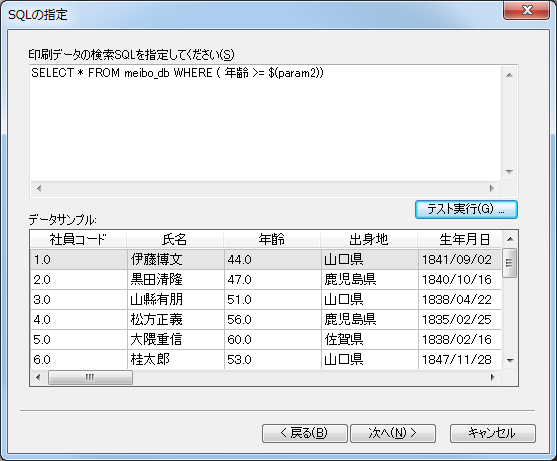Select the 年齢 column header

click(x=272, y=239)
